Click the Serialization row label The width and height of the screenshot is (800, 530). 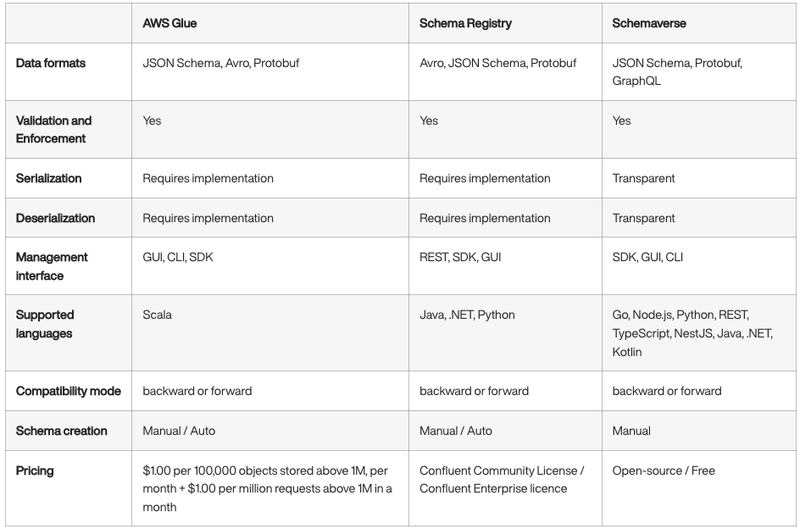[50, 179]
